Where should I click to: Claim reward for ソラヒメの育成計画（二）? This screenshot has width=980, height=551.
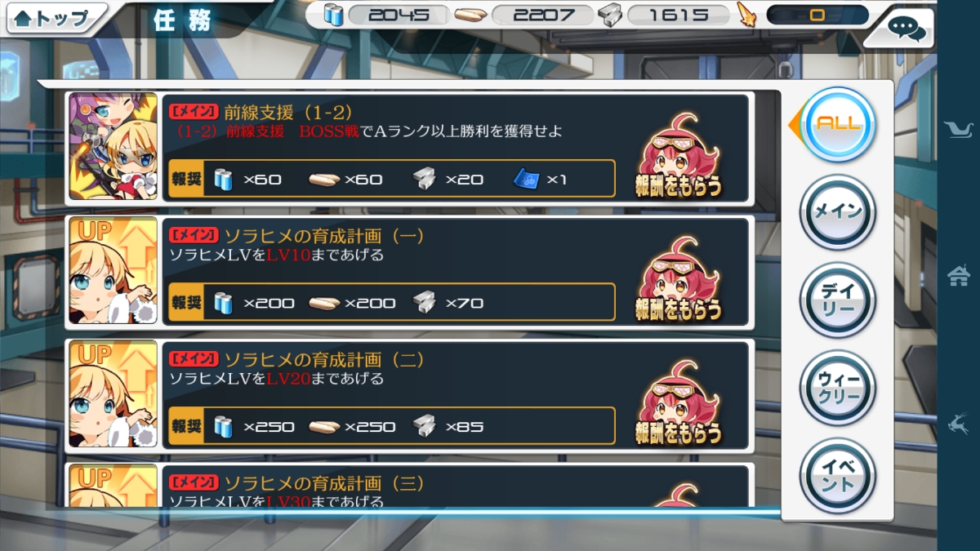[x=679, y=404]
